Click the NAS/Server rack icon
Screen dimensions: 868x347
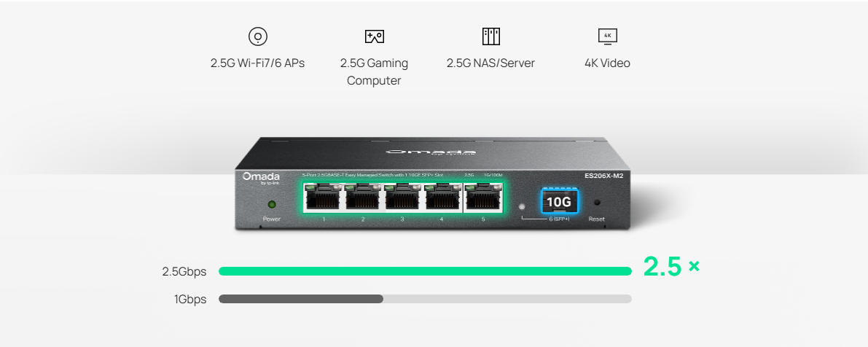coord(490,36)
